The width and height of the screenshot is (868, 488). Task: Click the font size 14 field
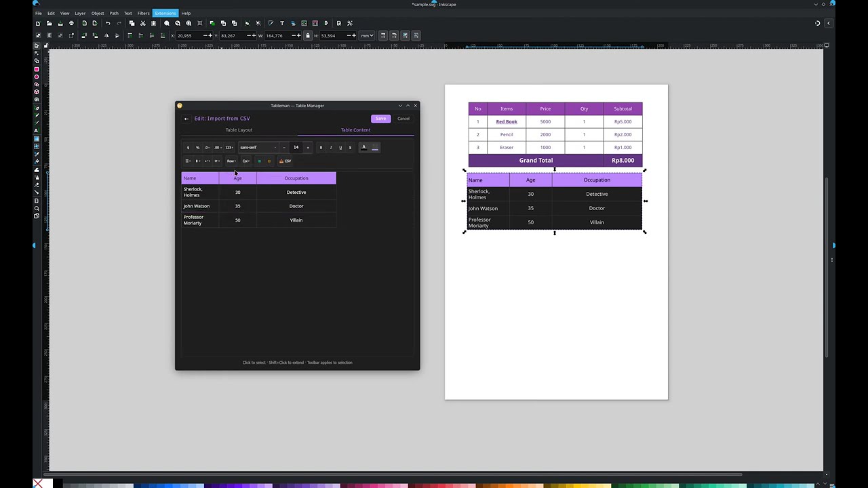tap(296, 147)
